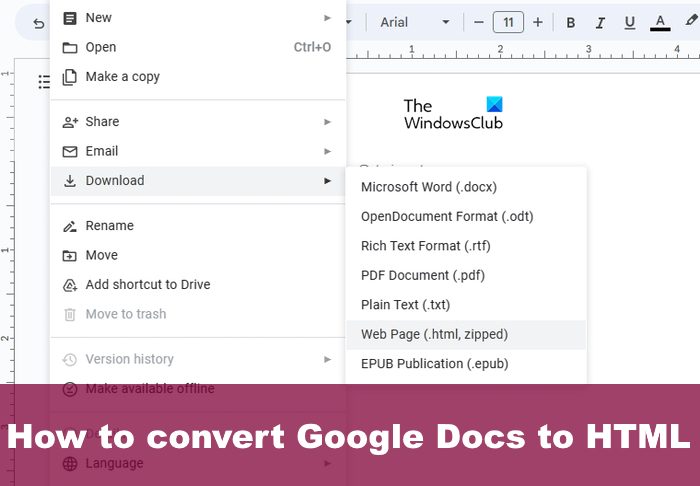
Task: Decrease font size with minus button
Action: [x=479, y=22]
